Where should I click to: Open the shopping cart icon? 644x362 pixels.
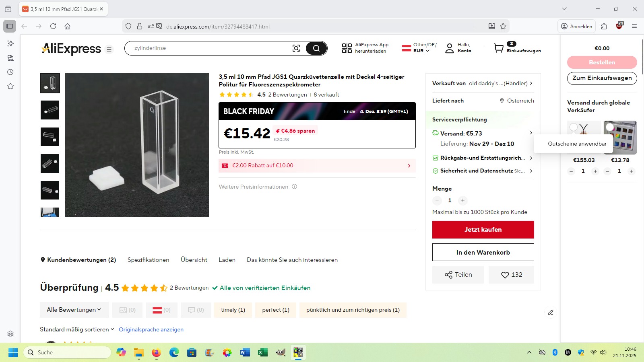pyautogui.click(x=499, y=48)
